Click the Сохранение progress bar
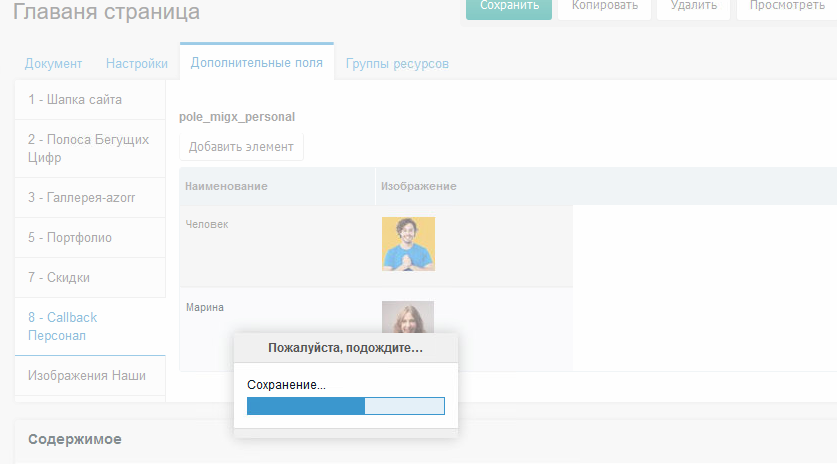 click(x=345, y=405)
